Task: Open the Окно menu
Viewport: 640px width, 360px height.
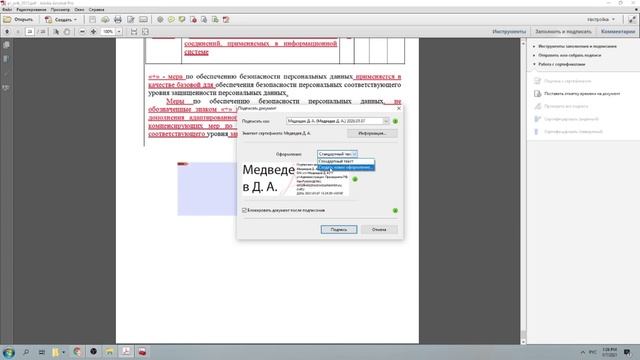Action: (x=80, y=9)
